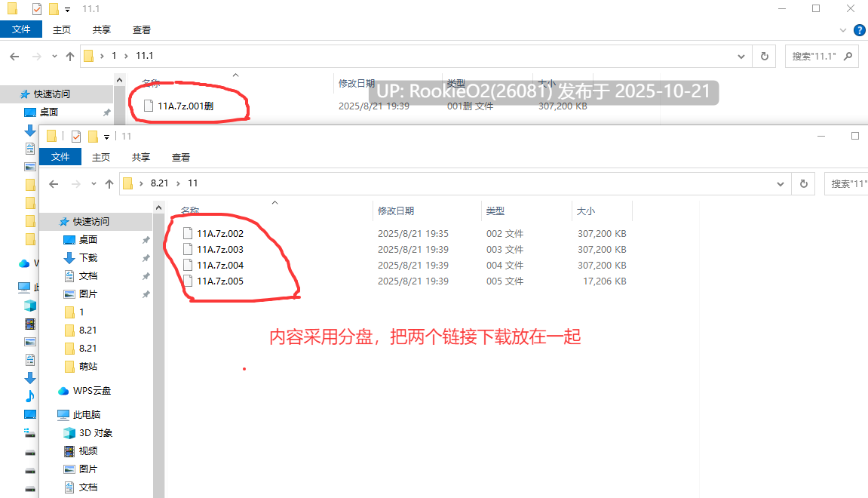The height and width of the screenshot is (498, 868).
Task: Click the 3D 对象 cube icon
Action: point(69,433)
